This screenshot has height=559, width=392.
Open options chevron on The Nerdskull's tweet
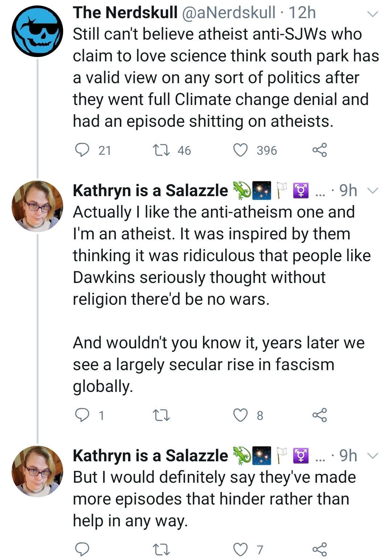[x=372, y=14]
